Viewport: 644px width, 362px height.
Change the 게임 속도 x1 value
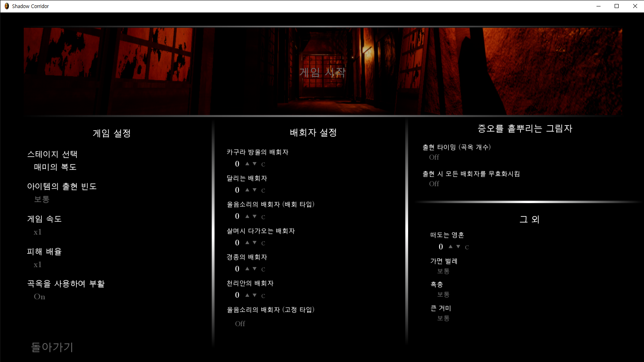point(37,232)
